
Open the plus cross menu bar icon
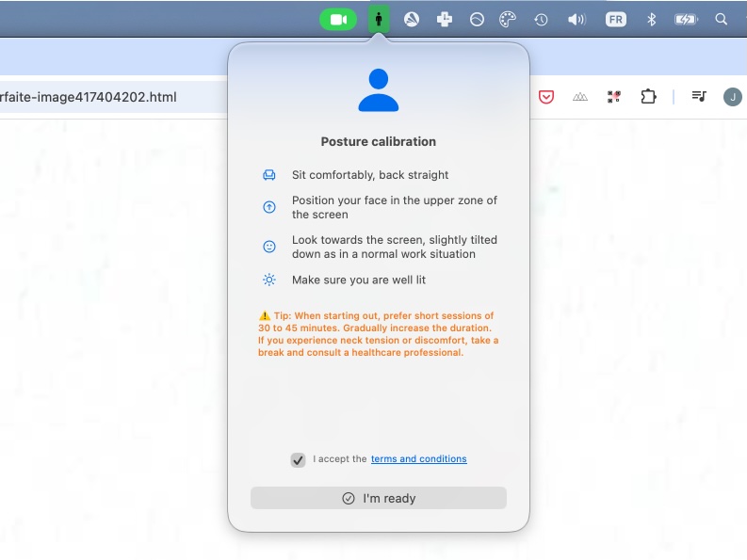[x=445, y=20]
